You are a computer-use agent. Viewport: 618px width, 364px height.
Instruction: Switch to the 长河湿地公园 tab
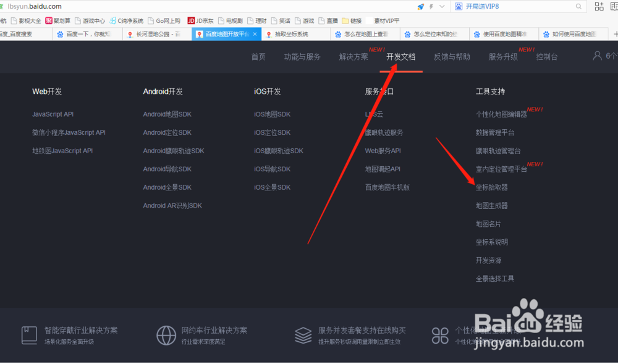(157, 34)
